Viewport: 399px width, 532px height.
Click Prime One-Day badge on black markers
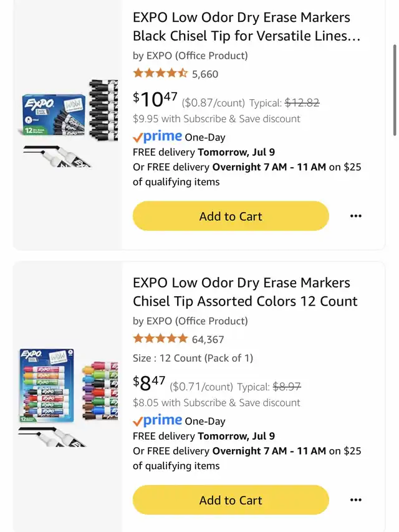(179, 137)
